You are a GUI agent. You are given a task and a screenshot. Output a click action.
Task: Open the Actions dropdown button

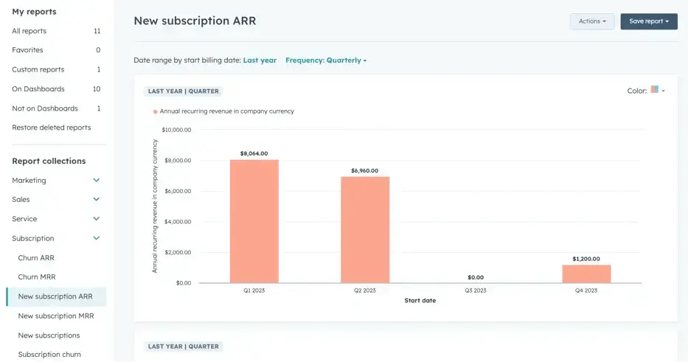pos(592,21)
